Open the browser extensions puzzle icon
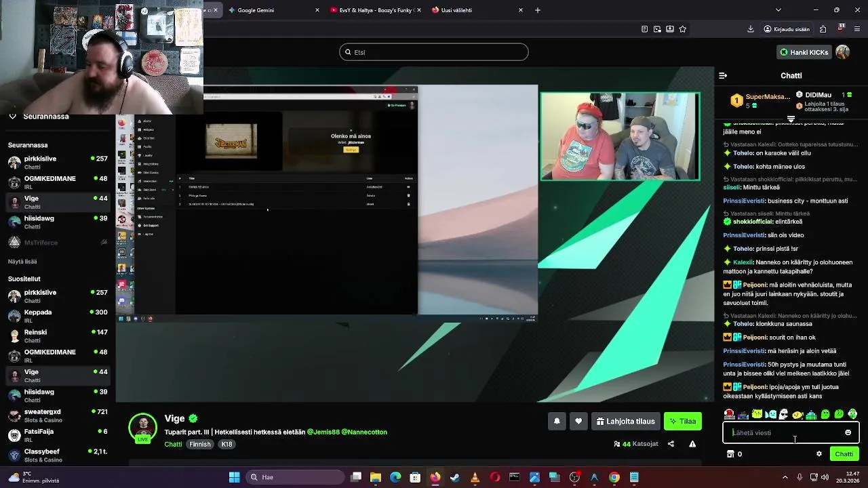 [x=823, y=29]
